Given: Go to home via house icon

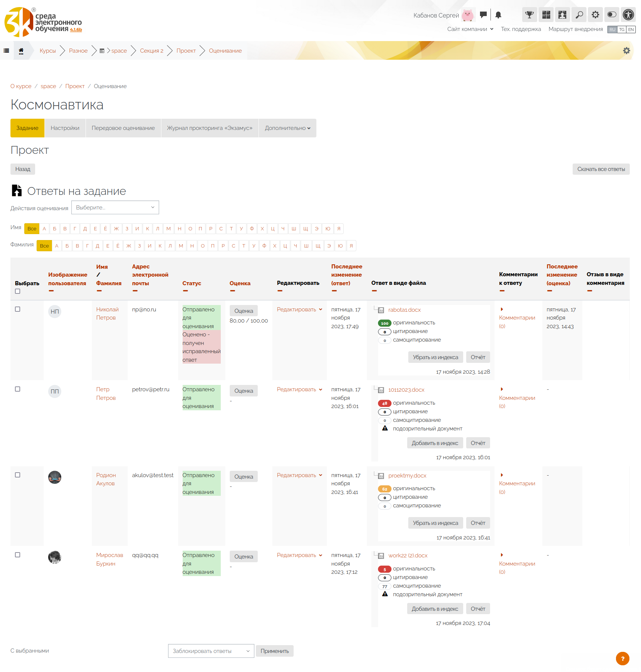Looking at the screenshot, I should [x=21, y=51].
